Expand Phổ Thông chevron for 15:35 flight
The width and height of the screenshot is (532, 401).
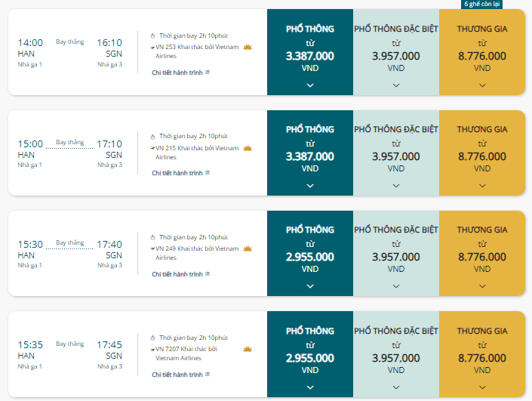pyautogui.click(x=310, y=387)
